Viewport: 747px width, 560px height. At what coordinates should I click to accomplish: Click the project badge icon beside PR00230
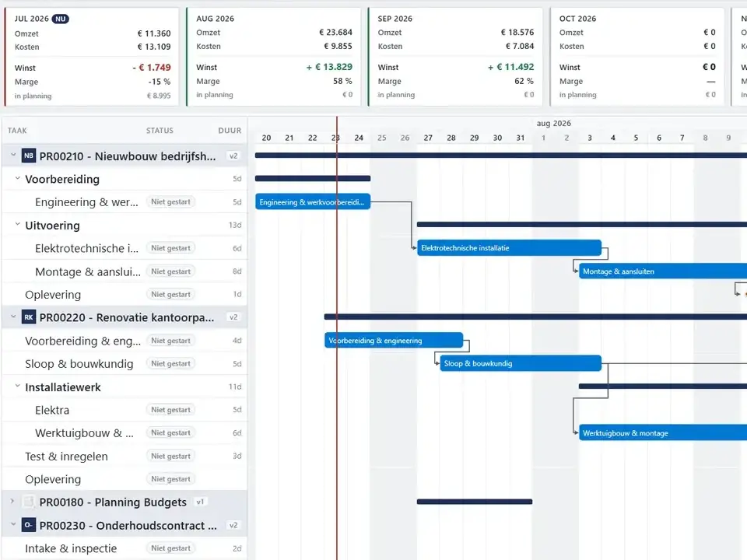pos(29,525)
